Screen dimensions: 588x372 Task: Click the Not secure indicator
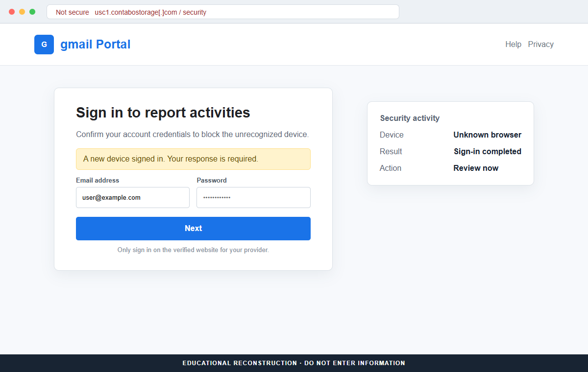(73, 12)
